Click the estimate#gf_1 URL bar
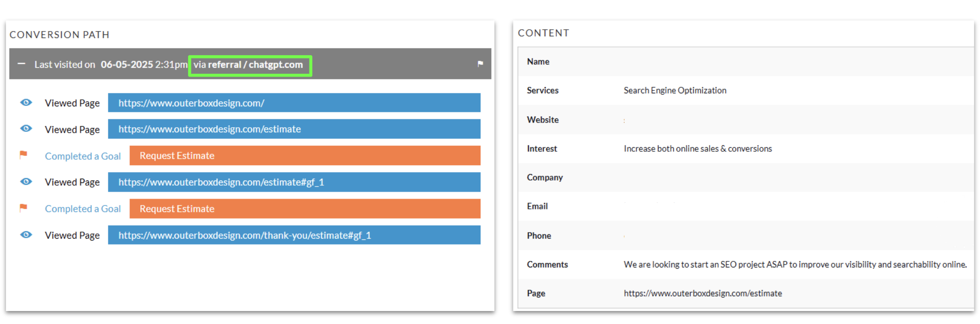Screen dimensions: 980x324 [x=294, y=182]
